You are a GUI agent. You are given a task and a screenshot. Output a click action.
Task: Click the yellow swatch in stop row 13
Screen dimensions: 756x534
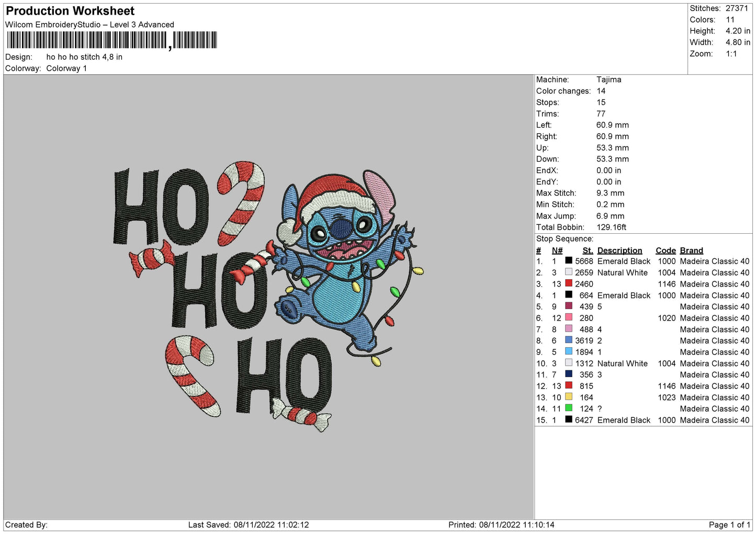[569, 396]
